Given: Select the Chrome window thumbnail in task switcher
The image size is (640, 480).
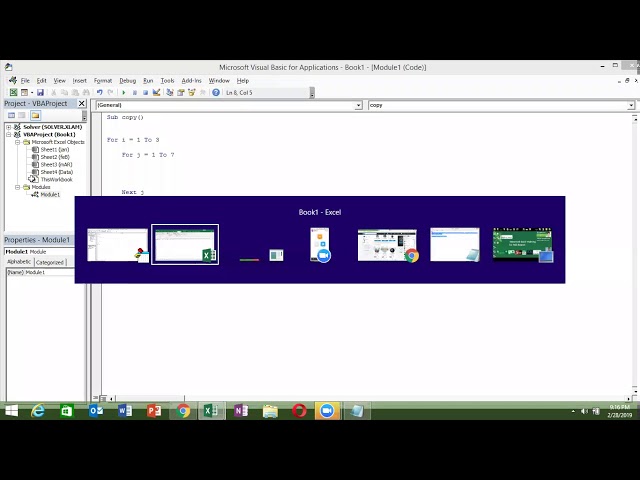Looking at the screenshot, I should (388, 245).
